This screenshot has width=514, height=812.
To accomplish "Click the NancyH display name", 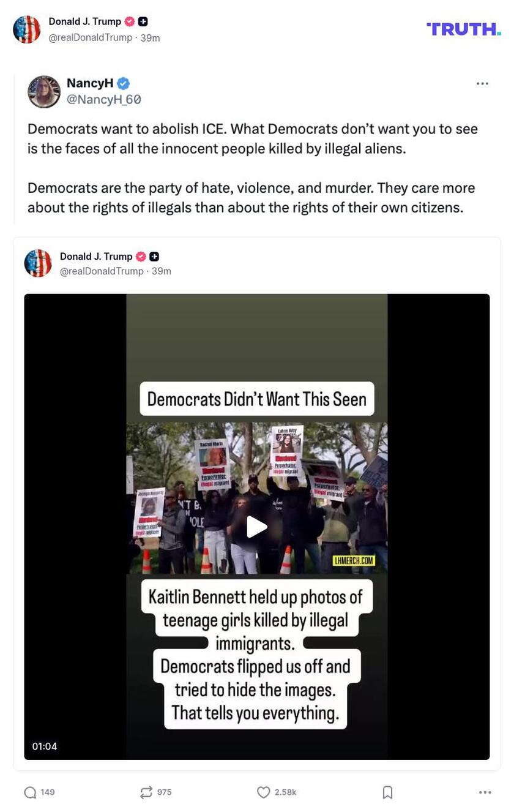I will click(x=90, y=83).
